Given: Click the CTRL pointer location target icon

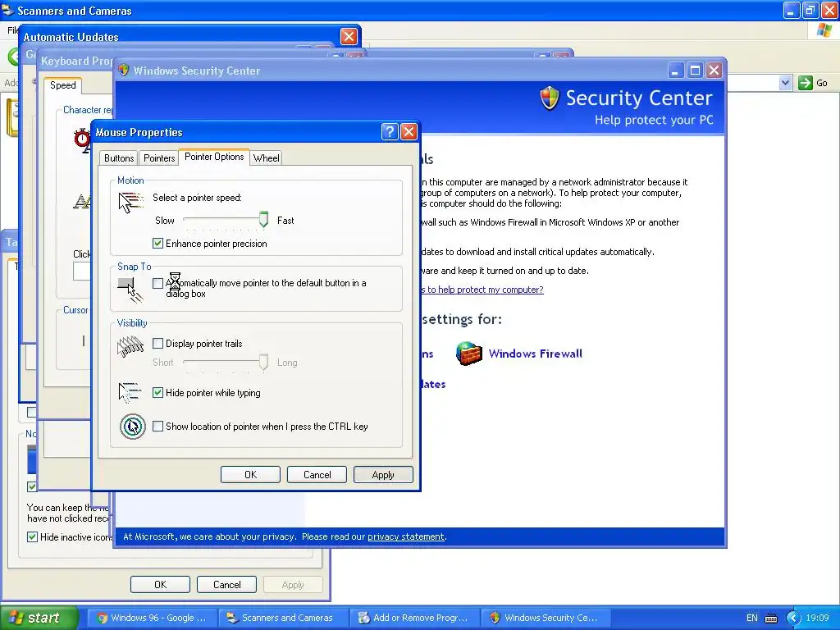Looking at the screenshot, I should point(132,427).
